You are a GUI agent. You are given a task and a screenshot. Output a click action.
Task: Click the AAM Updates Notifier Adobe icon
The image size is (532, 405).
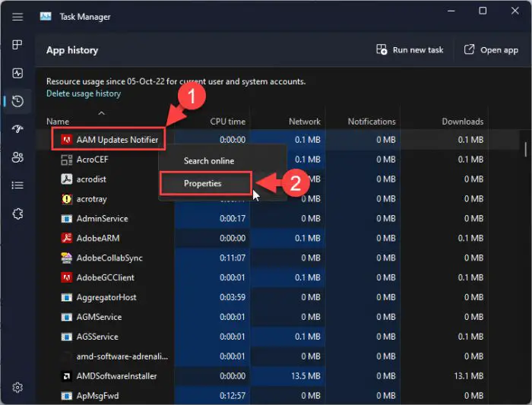(67, 139)
